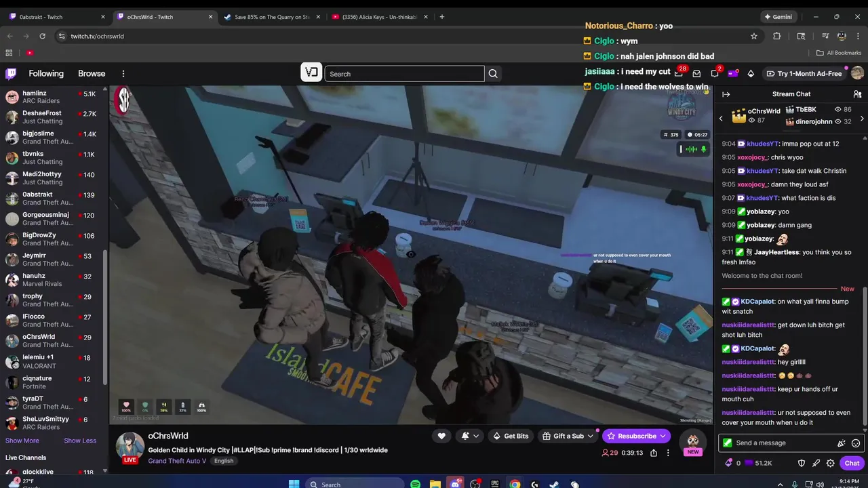
Task: Open chat shield moderation icon
Action: click(801, 463)
